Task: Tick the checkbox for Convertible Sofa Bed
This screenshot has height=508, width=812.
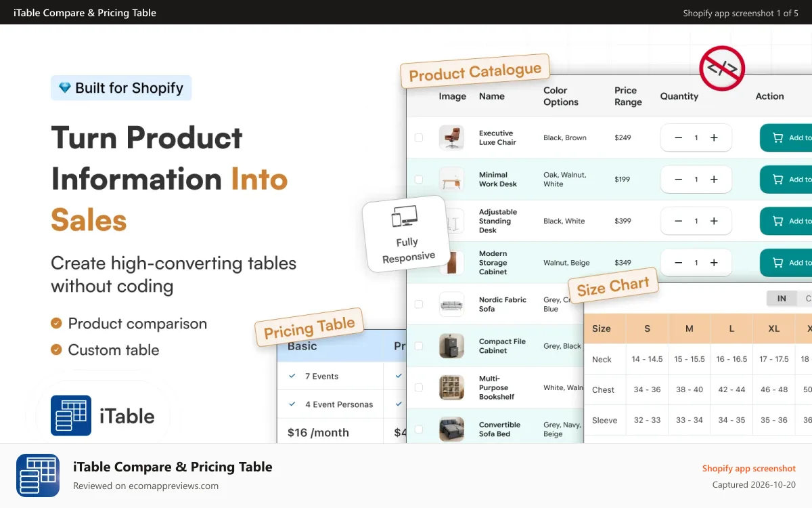Action: tap(419, 429)
